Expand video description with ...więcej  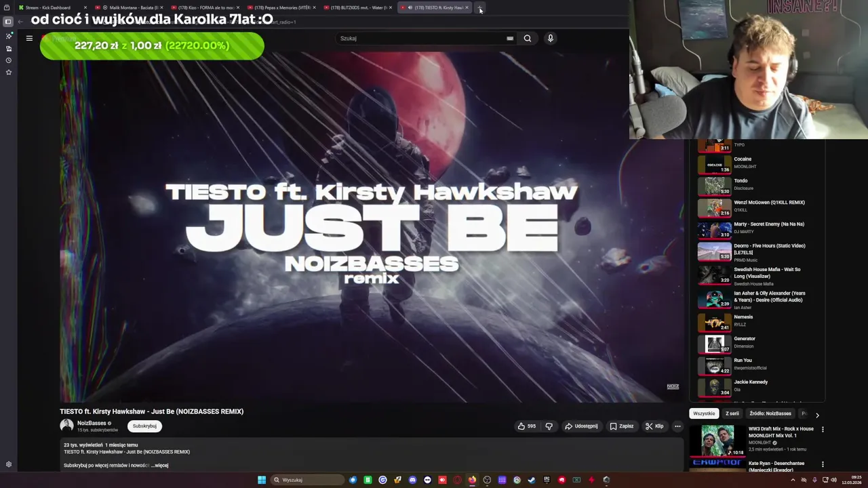coord(160,466)
